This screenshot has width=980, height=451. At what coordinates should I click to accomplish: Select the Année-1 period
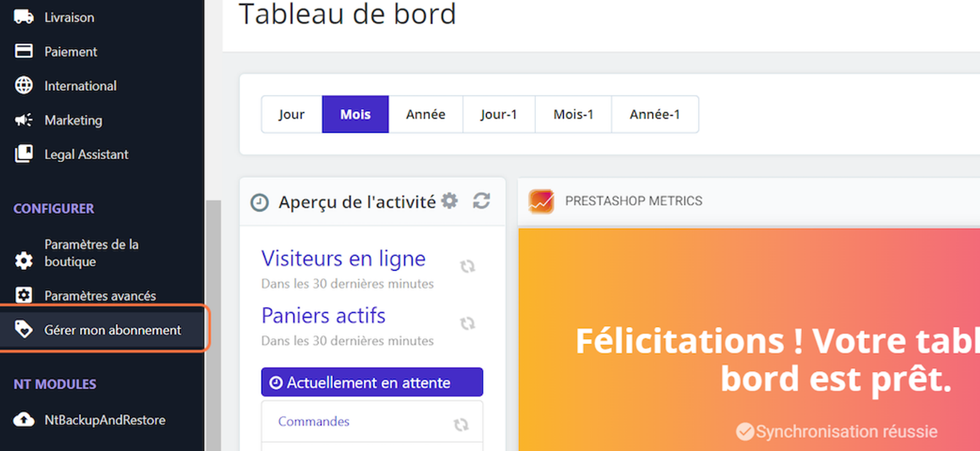pos(655,114)
